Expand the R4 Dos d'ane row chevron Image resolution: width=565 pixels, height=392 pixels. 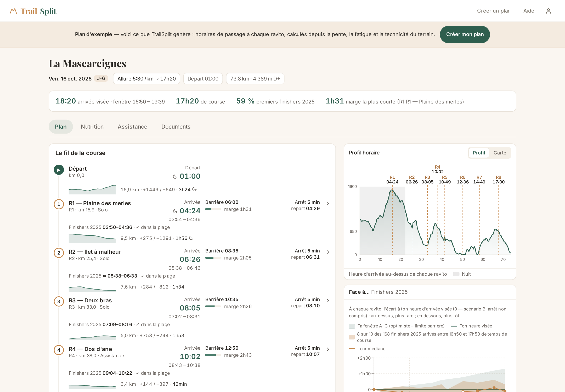click(x=328, y=349)
